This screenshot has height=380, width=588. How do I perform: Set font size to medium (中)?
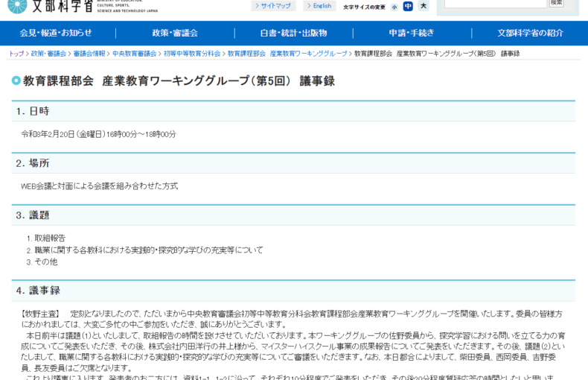408,6
